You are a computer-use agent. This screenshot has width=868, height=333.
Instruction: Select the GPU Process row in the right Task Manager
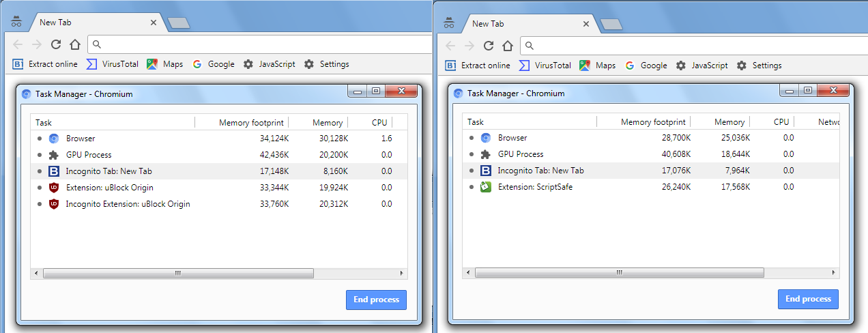click(x=650, y=154)
